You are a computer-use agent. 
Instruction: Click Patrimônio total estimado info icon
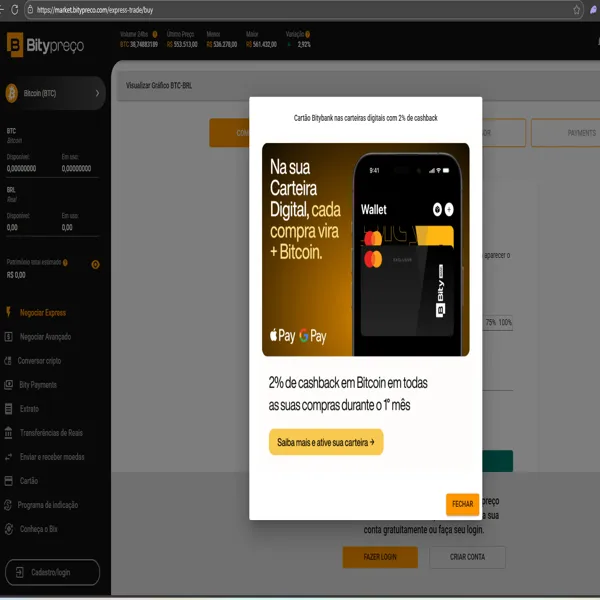65,262
